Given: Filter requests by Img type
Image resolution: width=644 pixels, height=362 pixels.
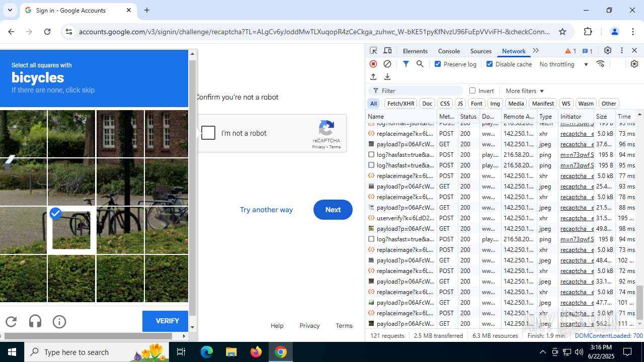Looking at the screenshot, I should [x=495, y=104].
